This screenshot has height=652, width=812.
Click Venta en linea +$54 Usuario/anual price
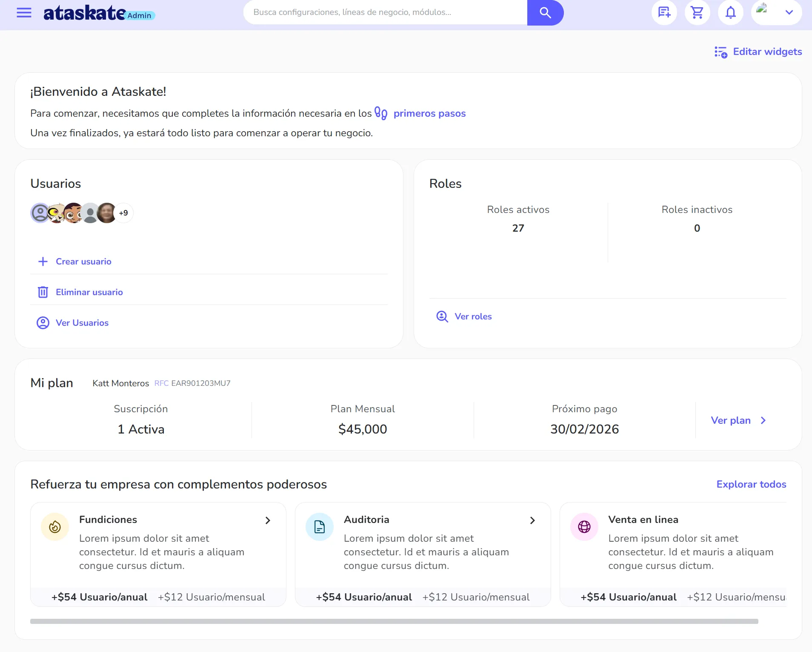[629, 597]
